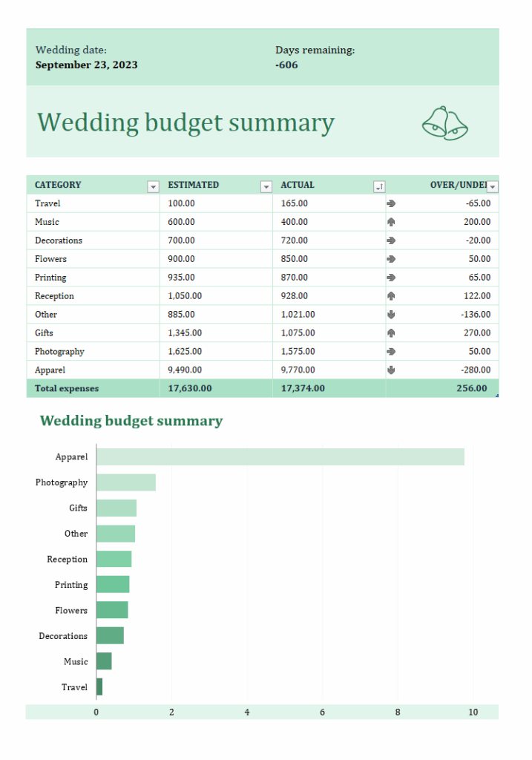This screenshot has width=532, height=760.
Task: Click the up arrow icon in Reception row
Action: tap(392, 296)
